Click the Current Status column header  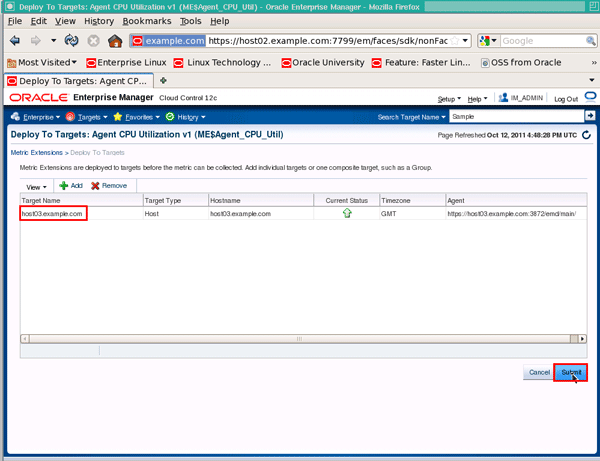[x=346, y=200]
